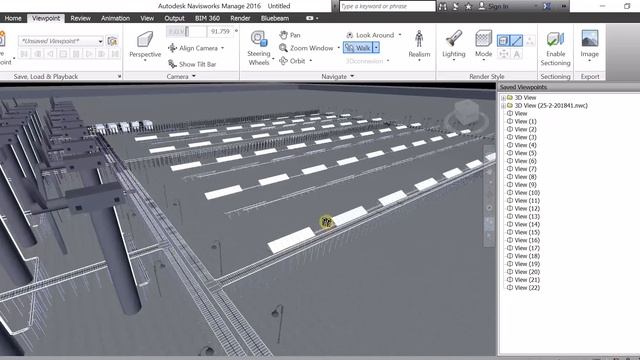
Task: Toggle the lines render style button
Action: 516,40
